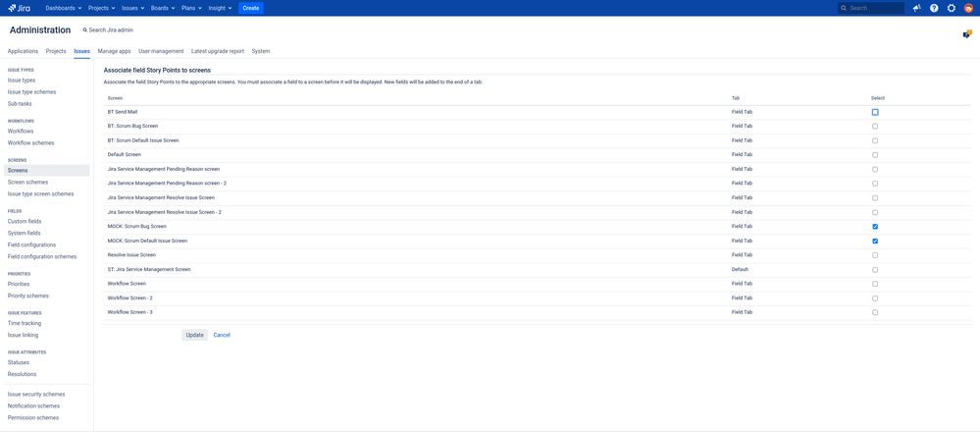Switch to the Latest upgrade report tab
This screenshot has height=432, width=980.
coord(218,51)
